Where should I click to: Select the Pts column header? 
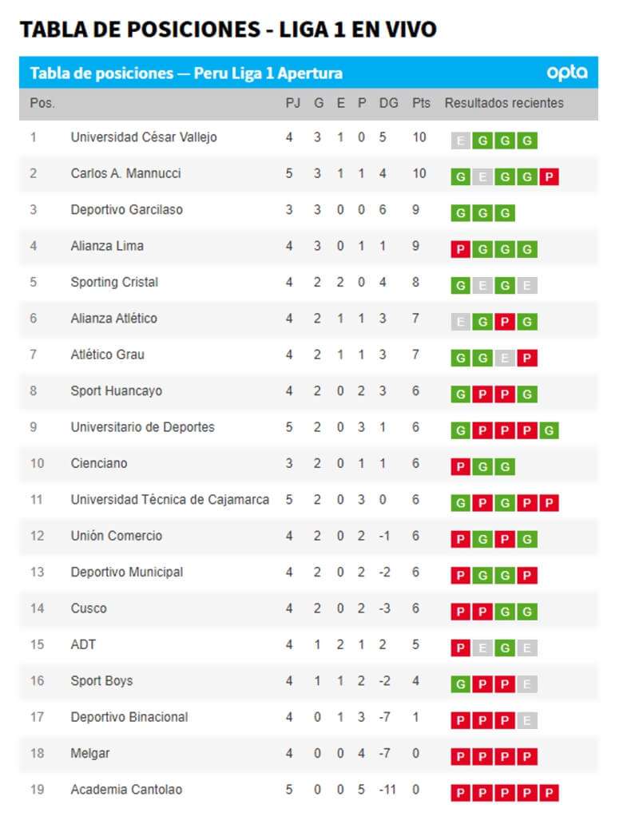421,103
